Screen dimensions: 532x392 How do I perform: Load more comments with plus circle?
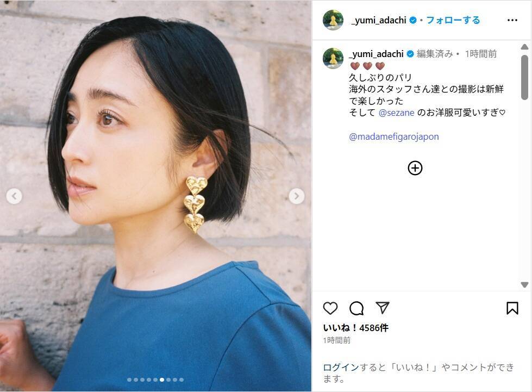pyautogui.click(x=415, y=168)
